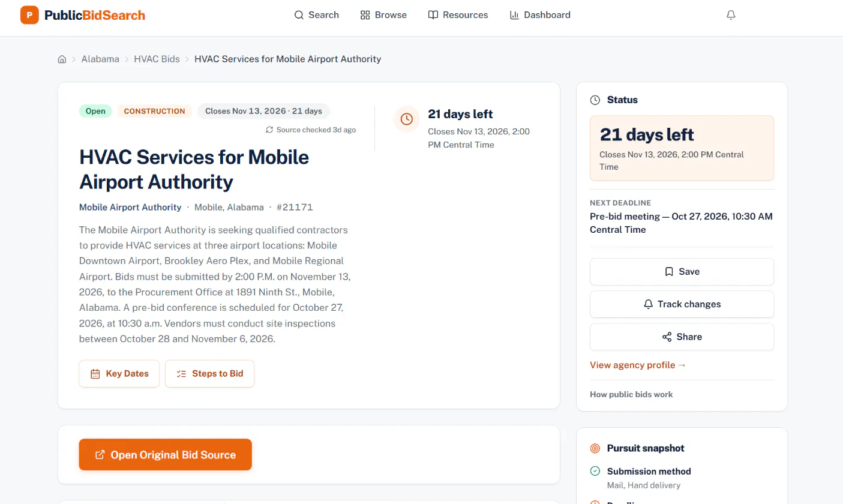The height and width of the screenshot is (504, 843).
Task: Click the PublicBidSearch logo icon
Action: point(29,15)
